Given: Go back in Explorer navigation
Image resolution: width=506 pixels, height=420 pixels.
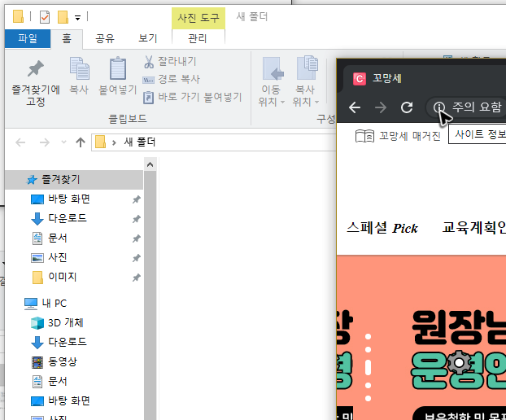Looking at the screenshot, I should tap(20, 142).
